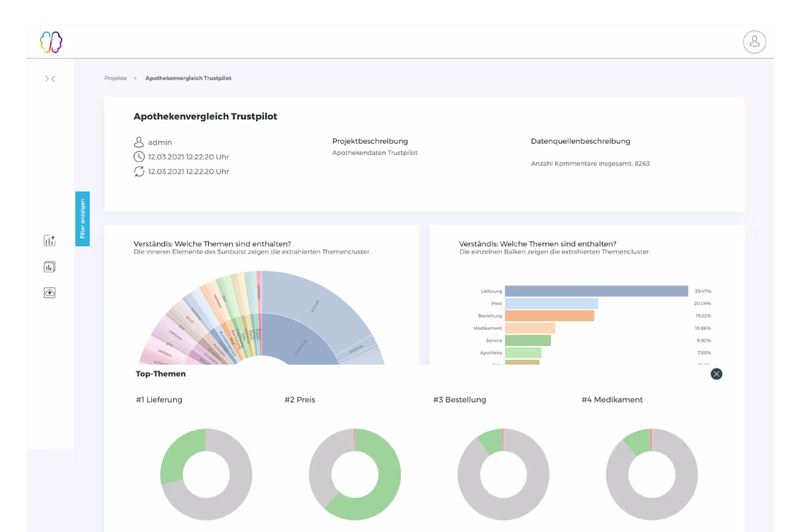Click the #2 Preis donut chart
The height and width of the screenshot is (532, 800).
pyautogui.click(x=355, y=475)
